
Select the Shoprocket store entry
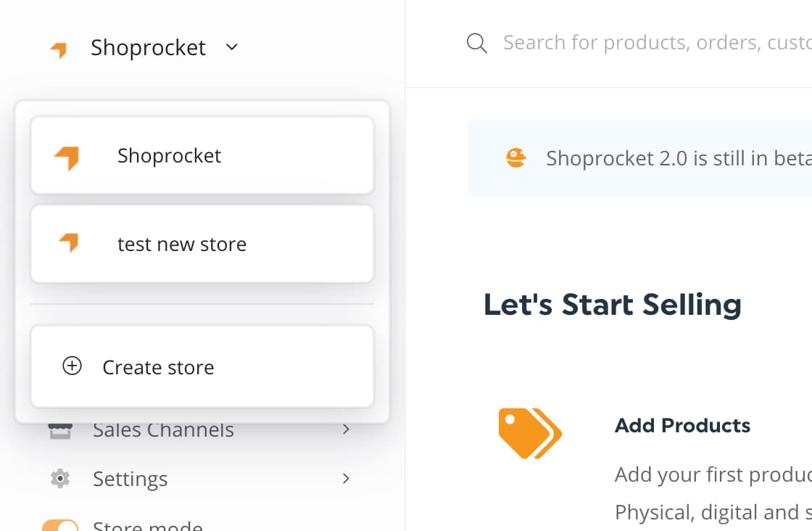point(202,155)
